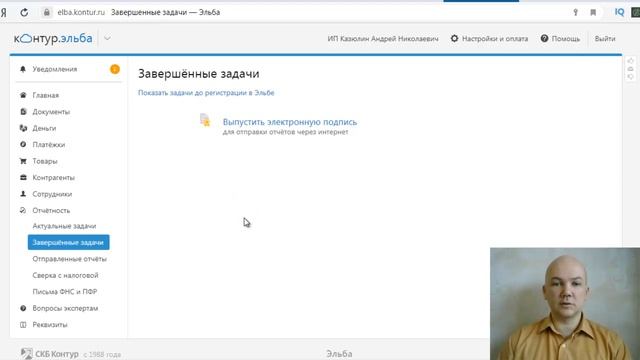Click the Эльба footer text
640x360 pixels.
(339, 354)
